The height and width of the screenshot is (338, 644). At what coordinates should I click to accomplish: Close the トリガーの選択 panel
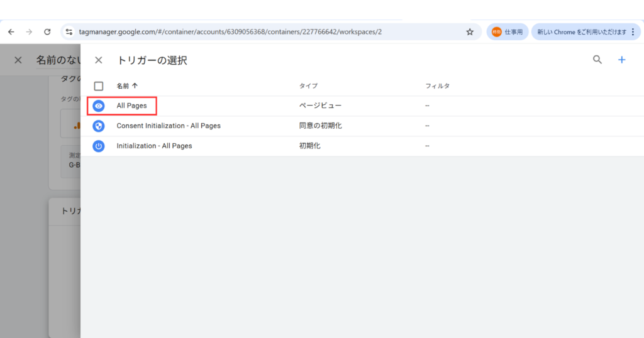[x=98, y=60]
